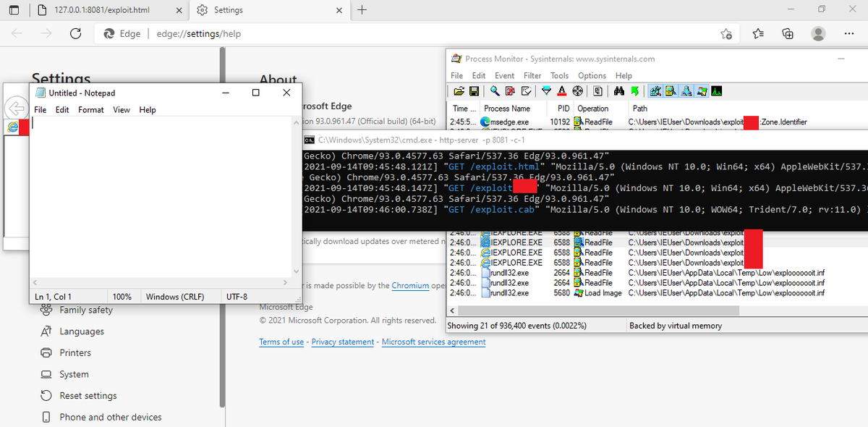Open the Collections icon in Edge toolbar
This screenshot has width=868, height=427.
788,33
